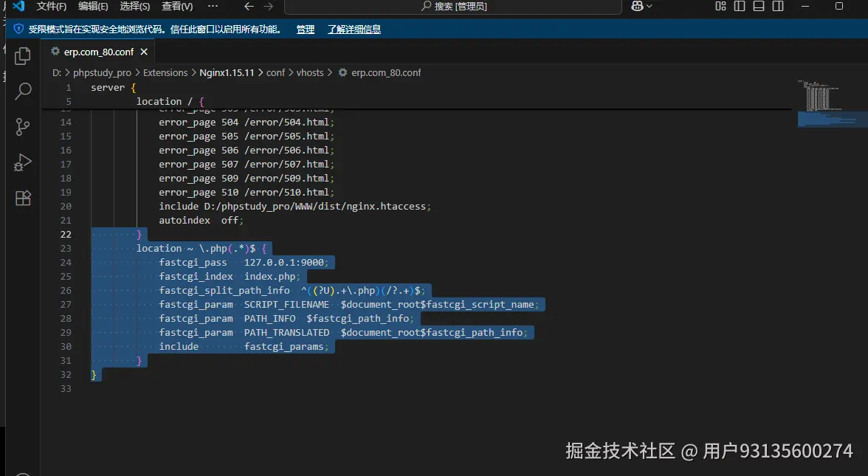Click the 'autoindex off;' line
The image size is (868, 476).
201,220
